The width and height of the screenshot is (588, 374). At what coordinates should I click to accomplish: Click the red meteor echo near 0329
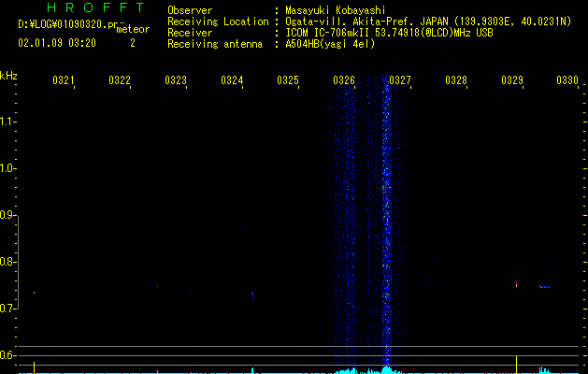click(516, 284)
